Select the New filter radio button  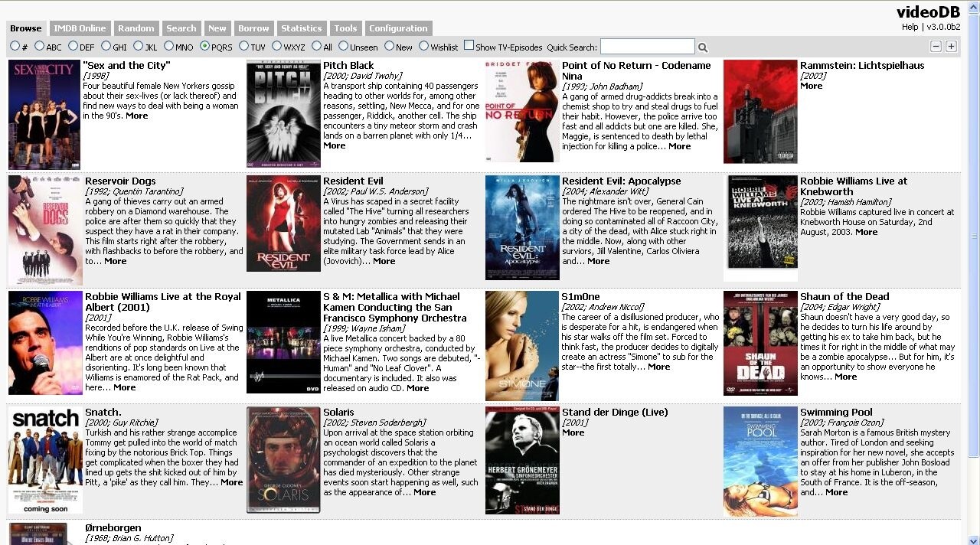coord(389,46)
